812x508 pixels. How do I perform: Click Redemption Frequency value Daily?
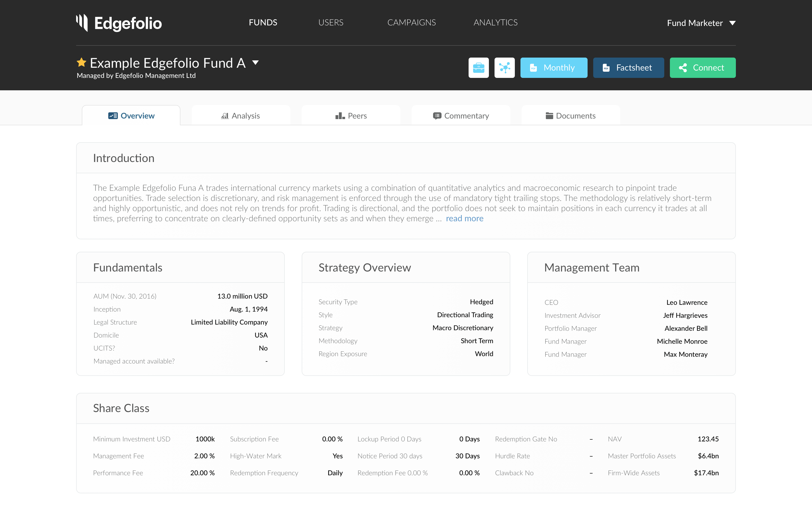(x=335, y=473)
